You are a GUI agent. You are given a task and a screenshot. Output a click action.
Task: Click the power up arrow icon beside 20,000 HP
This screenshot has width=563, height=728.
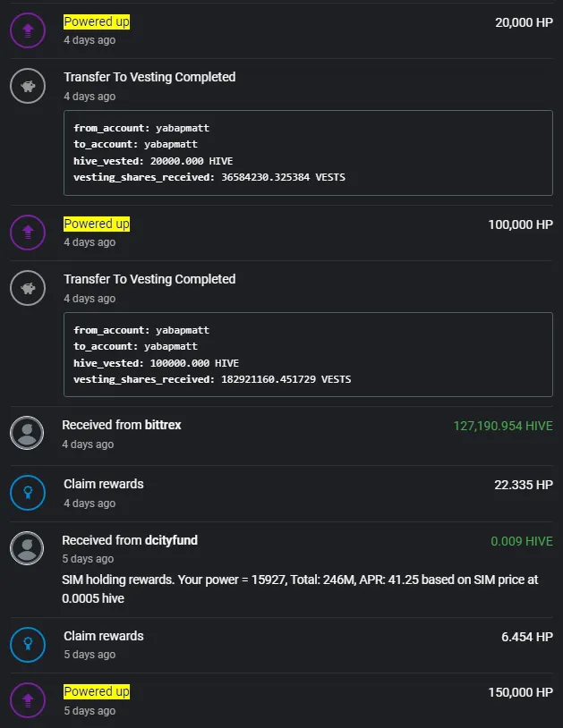pyautogui.click(x=28, y=30)
